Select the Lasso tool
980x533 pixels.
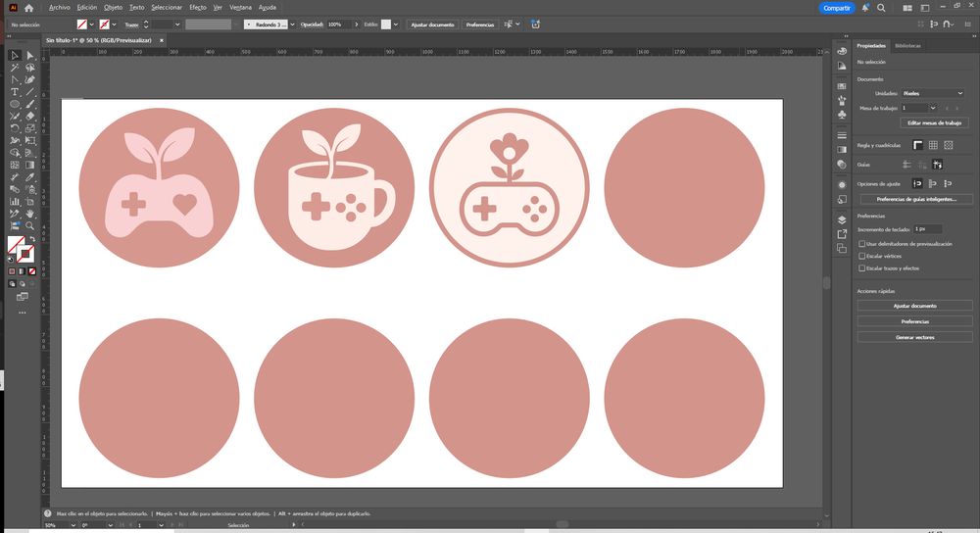(x=29, y=68)
